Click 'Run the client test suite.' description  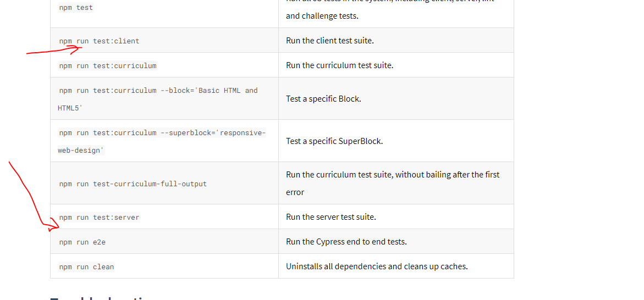[x=330, y=41]
